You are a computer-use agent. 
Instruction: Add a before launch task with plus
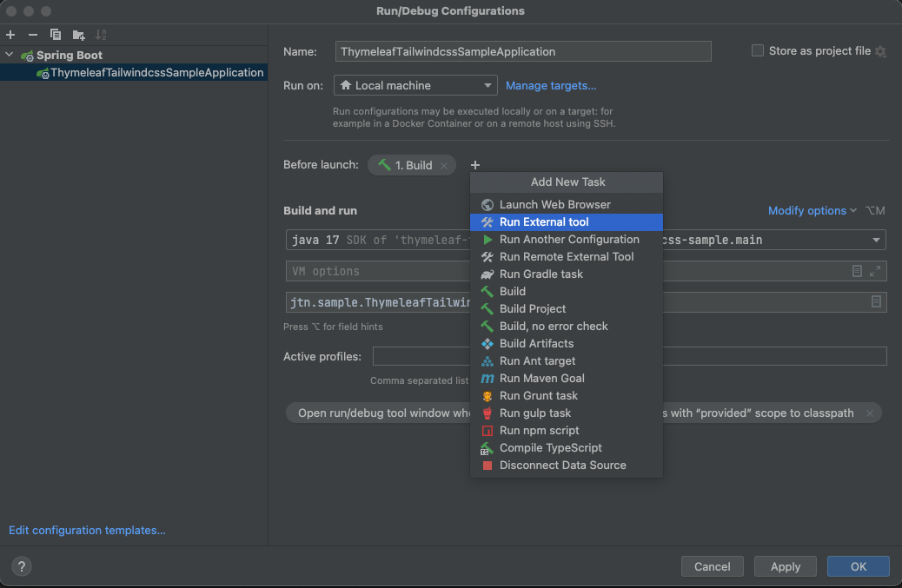pos(475,165)
